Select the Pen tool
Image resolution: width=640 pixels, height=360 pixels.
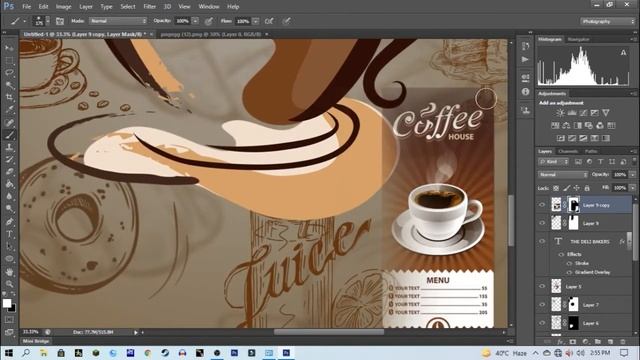click(9, 222)
